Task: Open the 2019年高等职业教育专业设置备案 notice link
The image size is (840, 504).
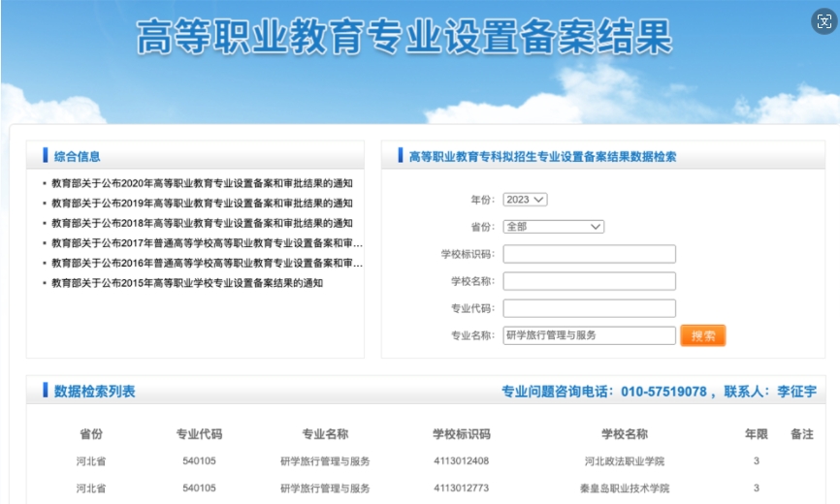Action: pos(202,204)
